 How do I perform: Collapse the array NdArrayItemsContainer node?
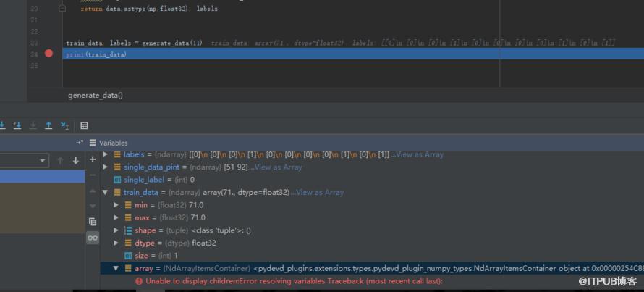[x=116, y=268]
